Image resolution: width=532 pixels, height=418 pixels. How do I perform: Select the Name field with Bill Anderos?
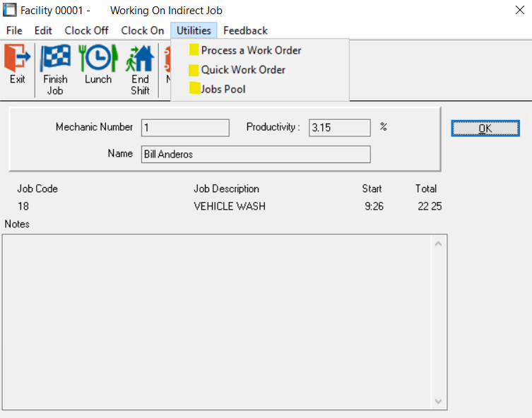point(255,154)
